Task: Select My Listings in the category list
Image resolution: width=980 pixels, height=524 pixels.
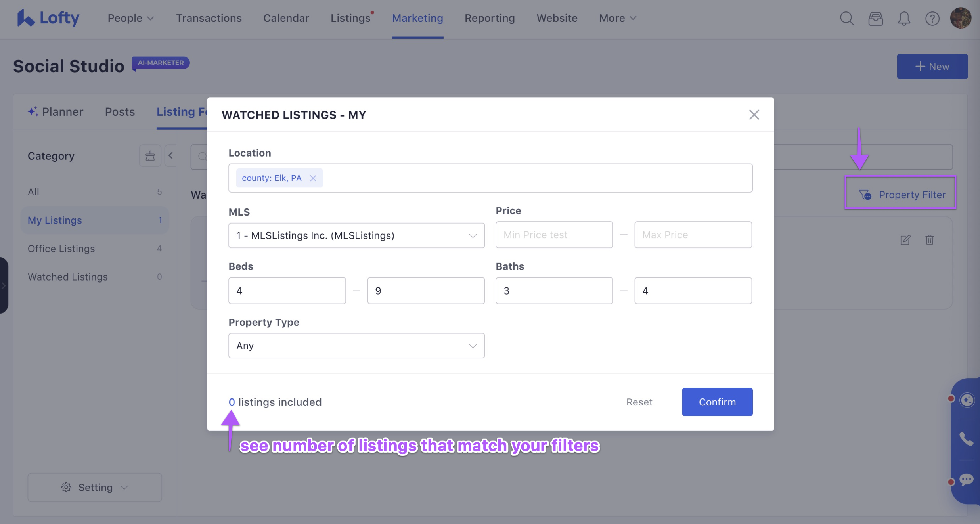Action: [55, 220]
